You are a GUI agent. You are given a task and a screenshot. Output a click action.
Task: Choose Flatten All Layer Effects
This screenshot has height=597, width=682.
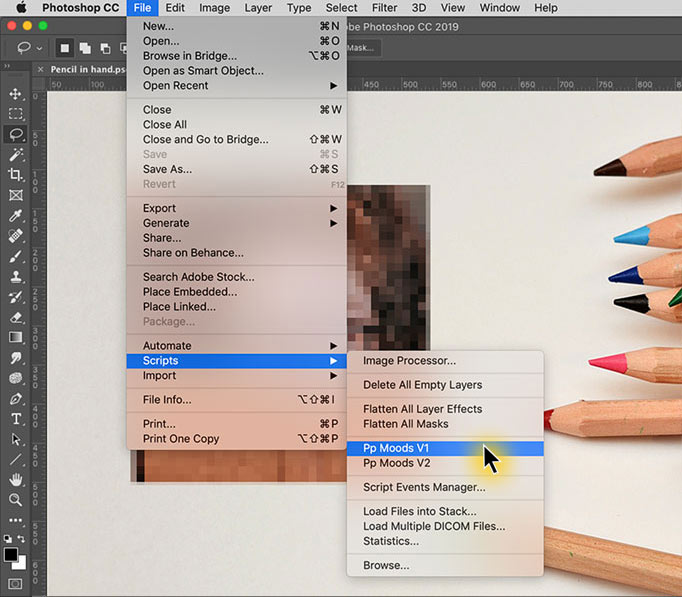coord(445,409)
